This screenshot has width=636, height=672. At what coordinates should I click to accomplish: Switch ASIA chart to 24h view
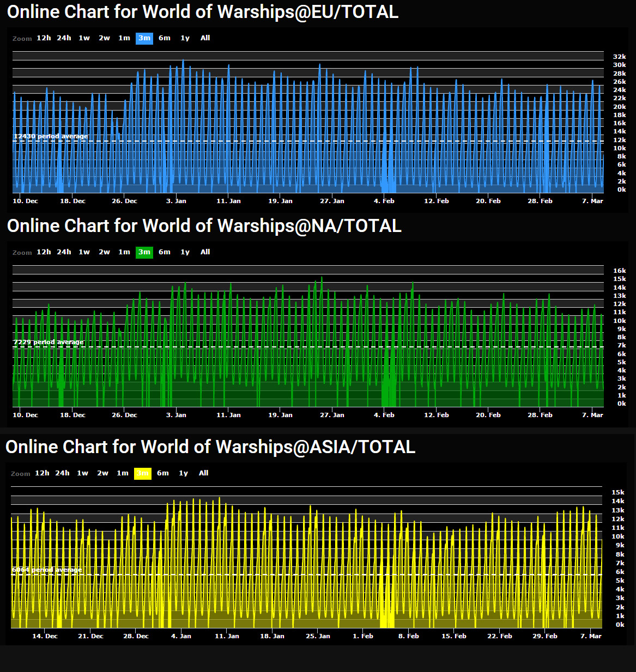[62, 473]
